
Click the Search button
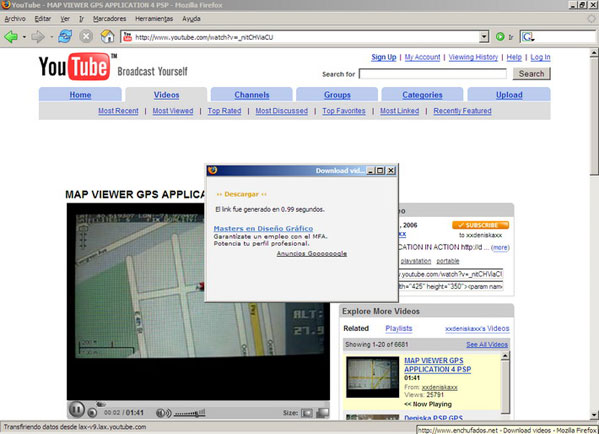(531, 74)
